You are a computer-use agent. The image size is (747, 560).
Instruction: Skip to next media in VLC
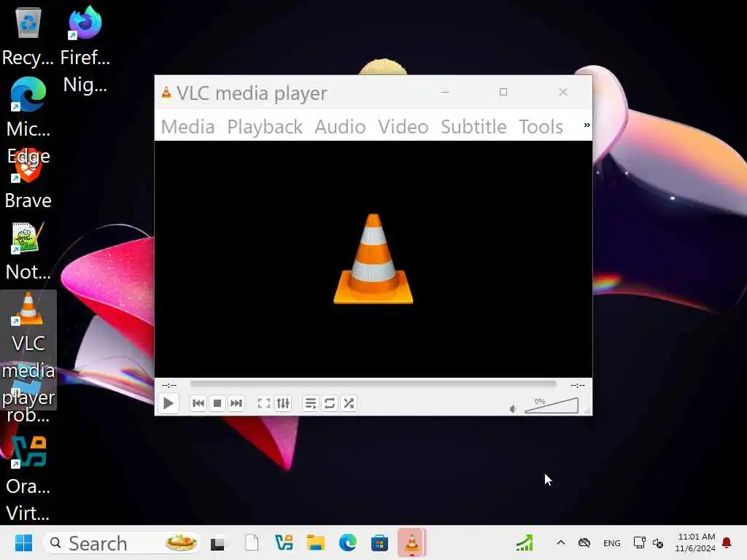[236, 403]
